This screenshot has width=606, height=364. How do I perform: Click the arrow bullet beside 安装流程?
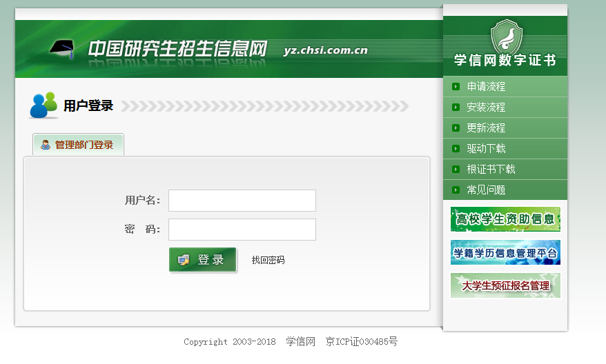456,108
